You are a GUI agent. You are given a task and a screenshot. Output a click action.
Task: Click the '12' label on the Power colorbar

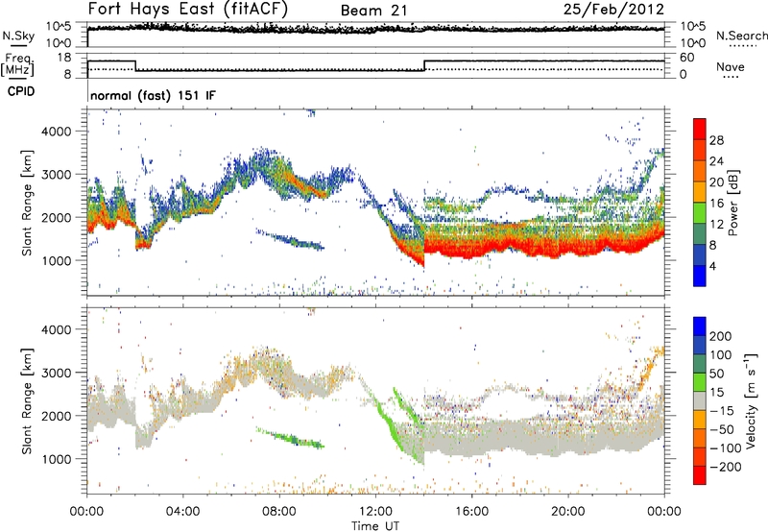[716, 225]
